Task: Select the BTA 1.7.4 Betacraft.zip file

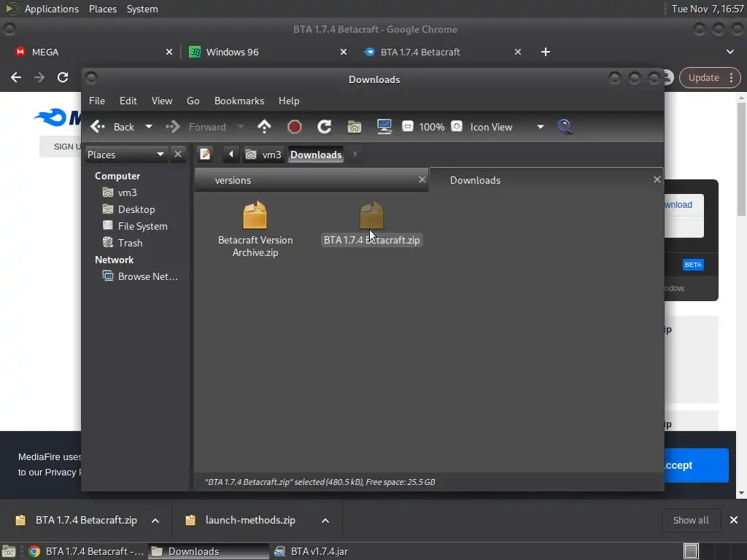Action: 371,224
